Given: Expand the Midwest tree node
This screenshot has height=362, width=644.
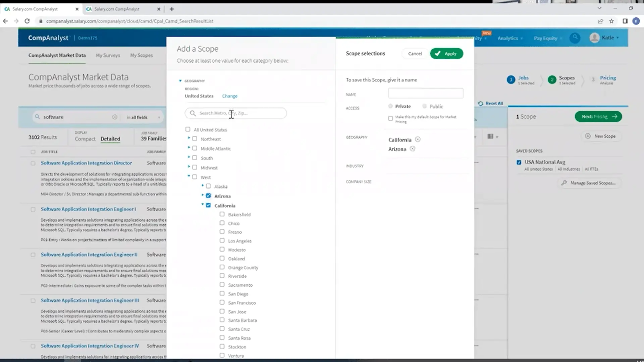Looking at the screenshot, I should point(189,166).
